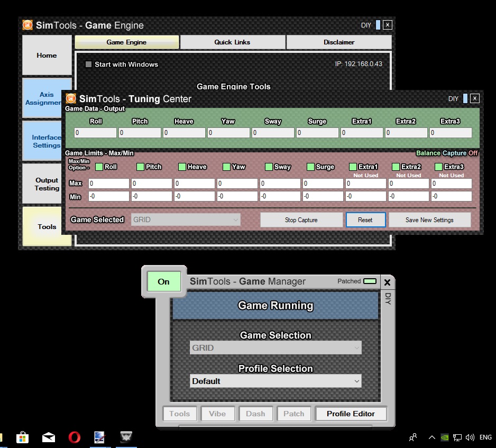Toggle Balance Capture Off label
This screenshot has height=448, width=496.
(447, 153)
